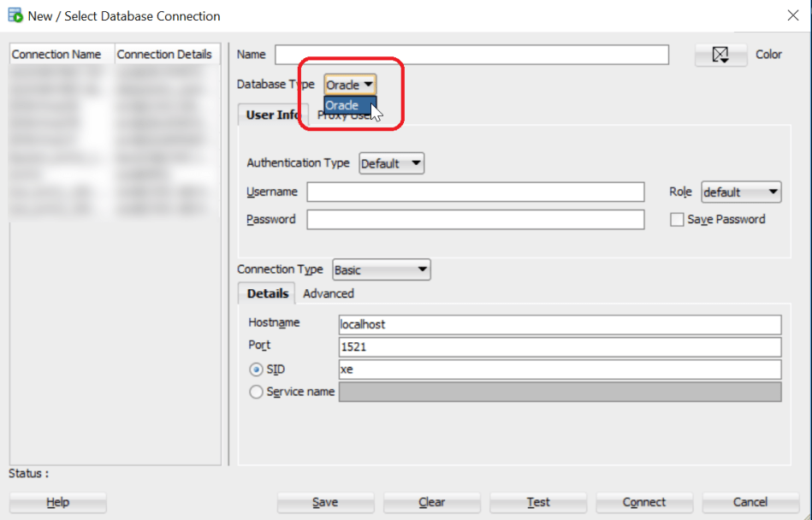Choose the Service name radio button
Image resolution: width=812 pixels, height=520 pixels.
click(257, 392)
